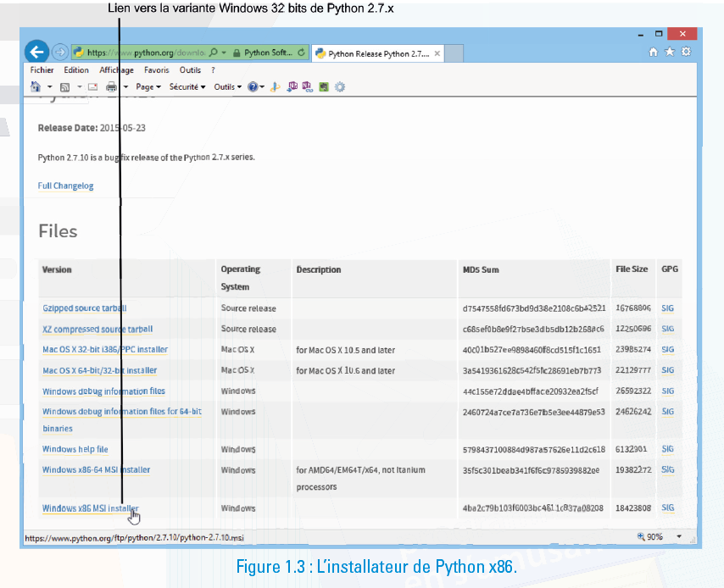Expand the feeds dropdown arrow
This screenshot has width=724, height=588.
click(x=80, y=86)
